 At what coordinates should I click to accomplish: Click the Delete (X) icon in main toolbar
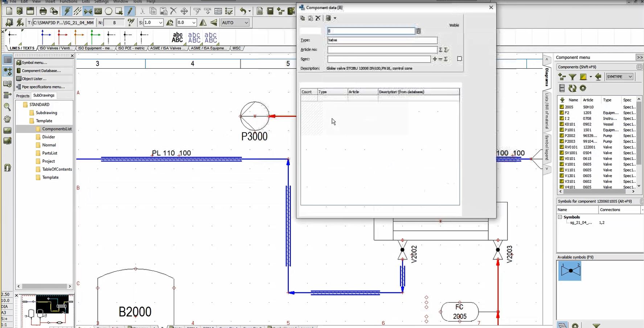point(173,11)
